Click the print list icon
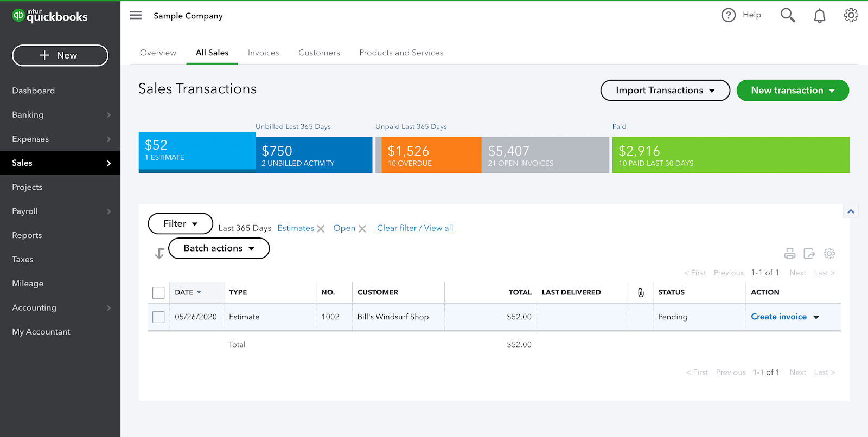 pos(790,253)
